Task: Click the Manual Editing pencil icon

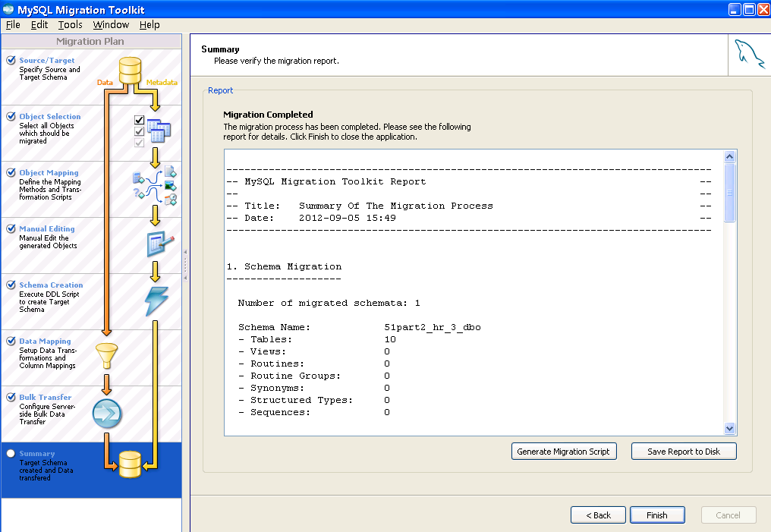Action: (160, 244)
